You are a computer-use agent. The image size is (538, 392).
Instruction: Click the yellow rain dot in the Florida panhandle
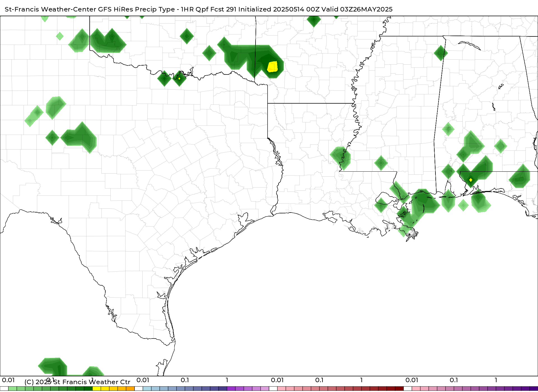pyautogui.click(x=471, y=180)
